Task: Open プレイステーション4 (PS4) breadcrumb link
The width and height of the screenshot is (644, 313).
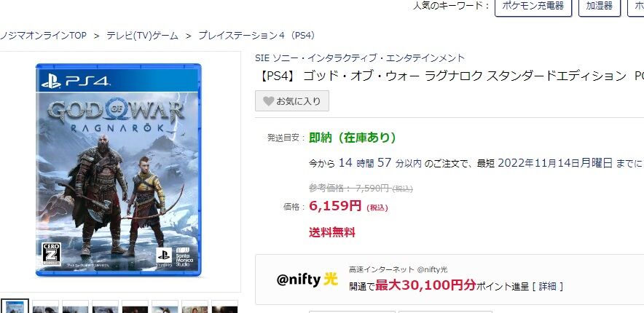Action: point(256,36)
